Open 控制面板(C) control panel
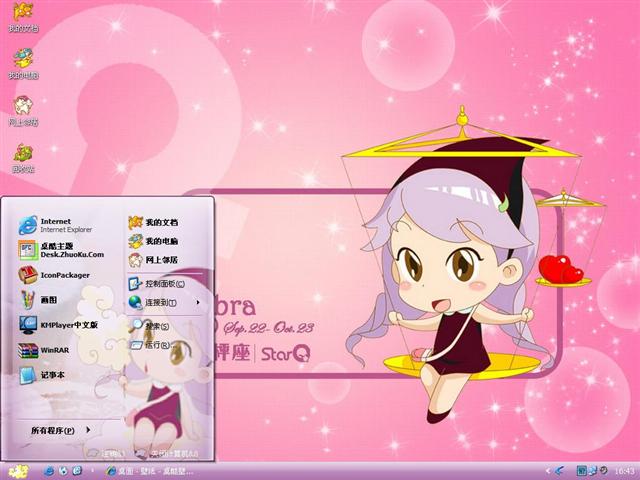The height and width of the screenshot is (480, 640). click(x=157, y=284)
